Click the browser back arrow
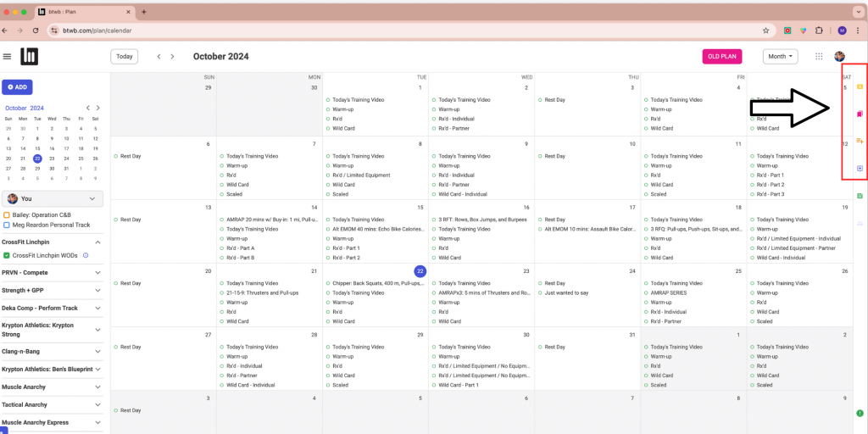The height and width of the screenshot is (434, 868). (x=5, y=31)
